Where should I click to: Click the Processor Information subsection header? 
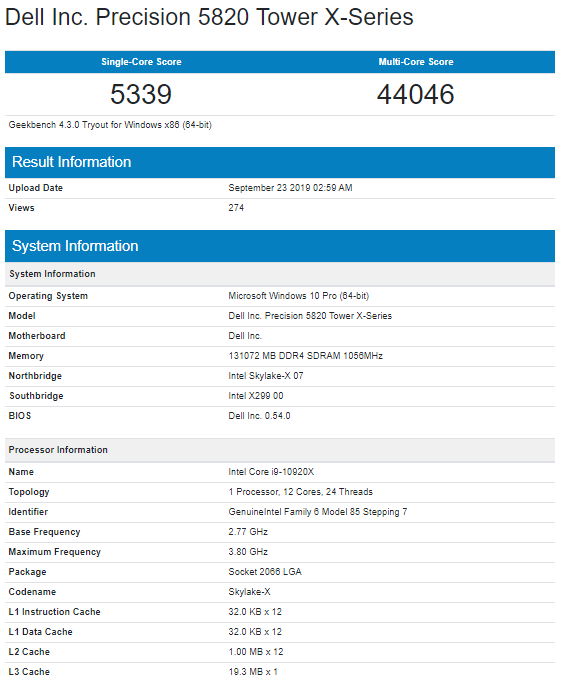coord(280,450)
